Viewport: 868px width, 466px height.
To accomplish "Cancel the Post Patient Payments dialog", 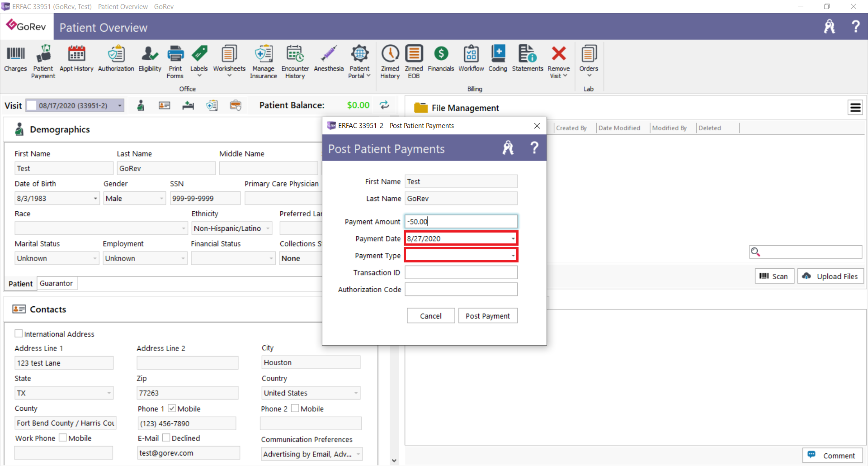I will [x=431, y=316].
